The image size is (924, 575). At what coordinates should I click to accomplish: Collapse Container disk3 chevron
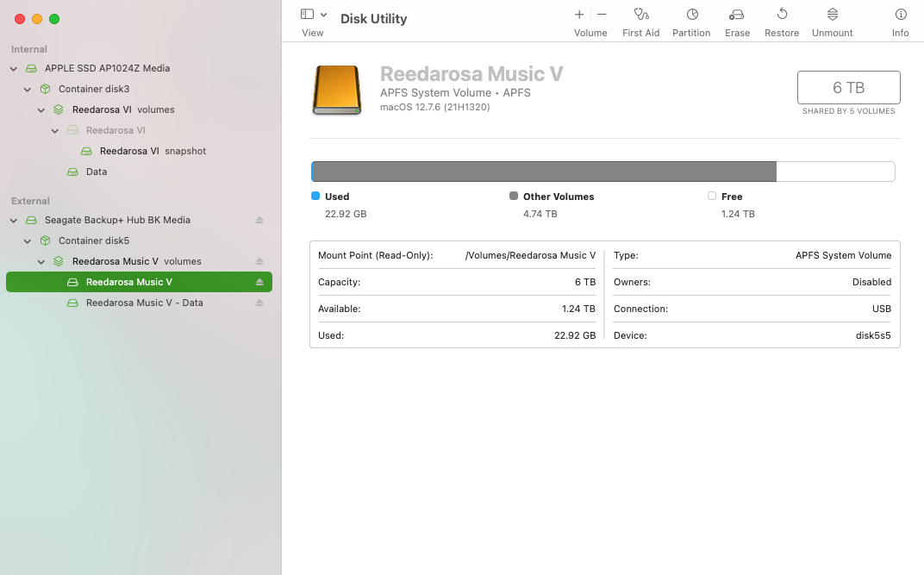pos(27,90)
